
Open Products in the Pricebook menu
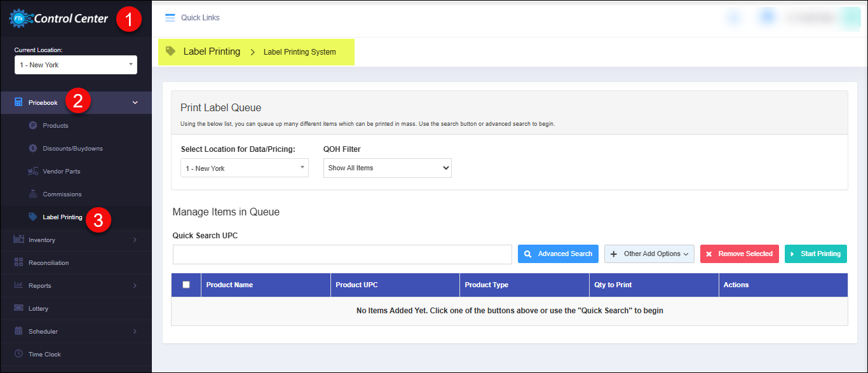coord(55,126)
